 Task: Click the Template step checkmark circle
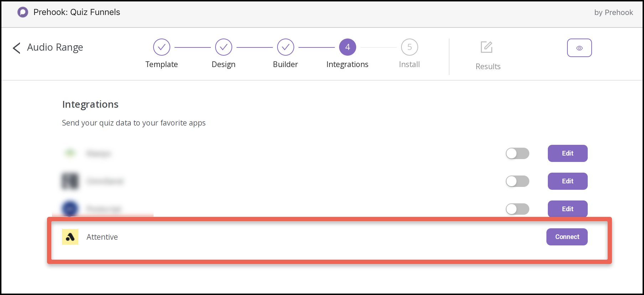162,47
